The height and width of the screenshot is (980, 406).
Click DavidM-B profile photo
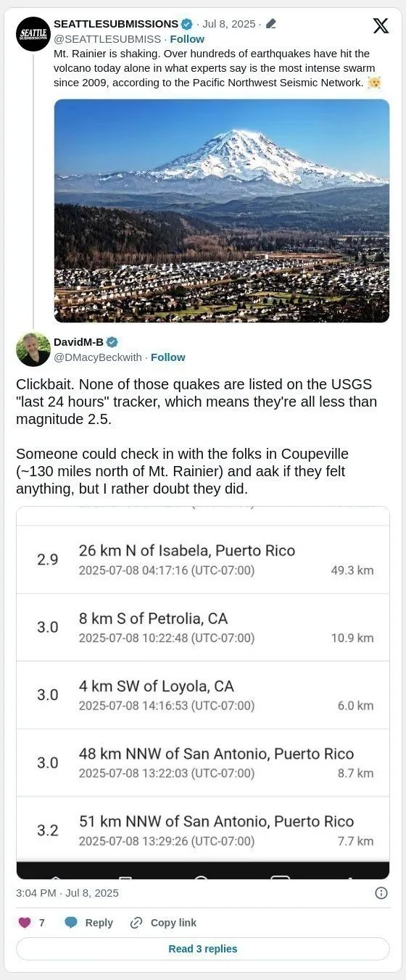[33, 349]
